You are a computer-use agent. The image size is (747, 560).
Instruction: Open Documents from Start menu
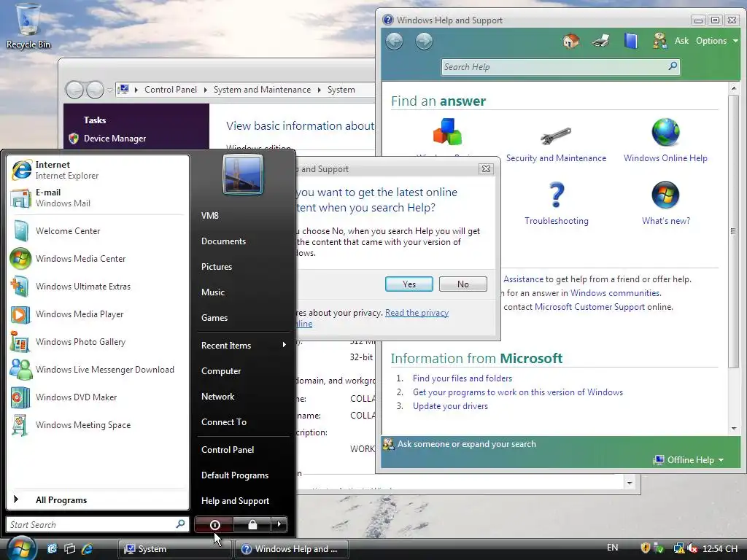223,241
